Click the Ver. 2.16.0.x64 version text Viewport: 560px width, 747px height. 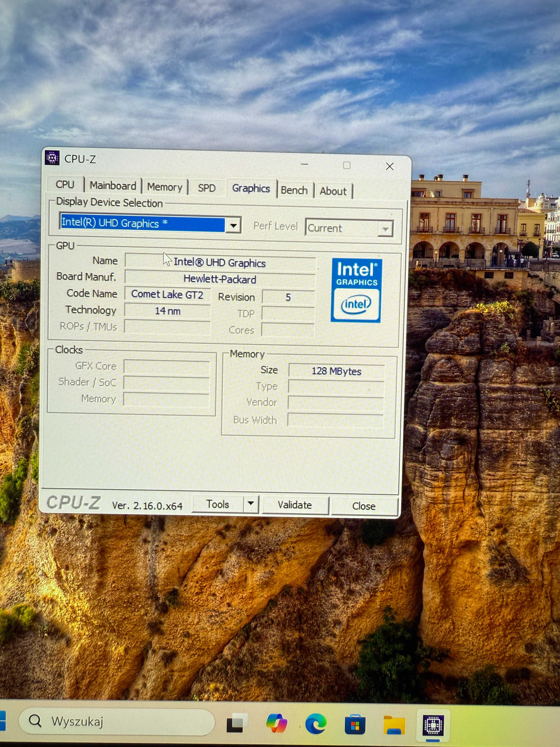pyautogui.click(x=147, y=506)
